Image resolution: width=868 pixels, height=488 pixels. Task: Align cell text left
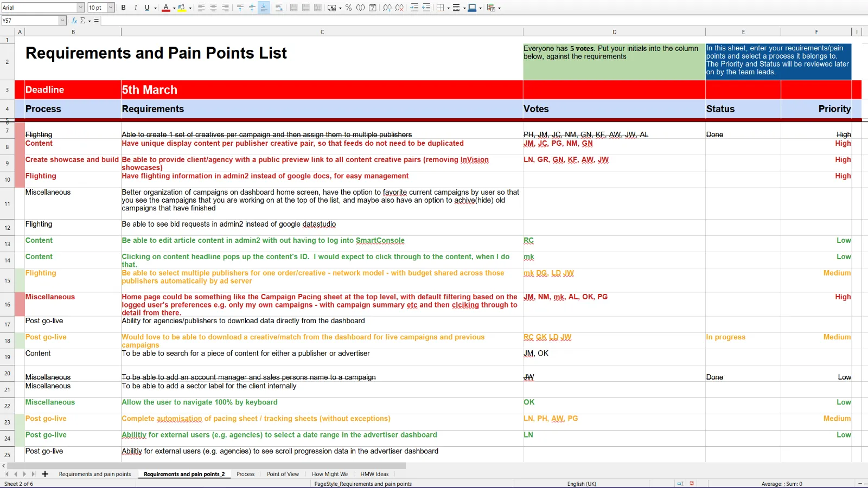(x=201, y=8)
